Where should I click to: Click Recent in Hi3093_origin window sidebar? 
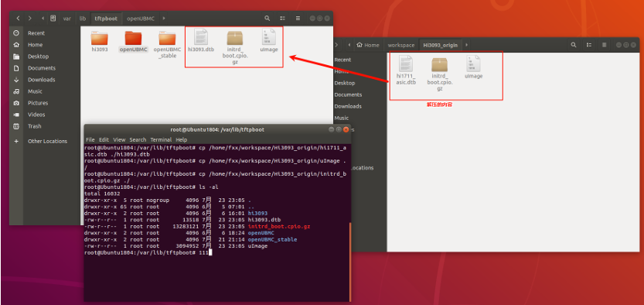pyautogui.click(x=343, y=60)
